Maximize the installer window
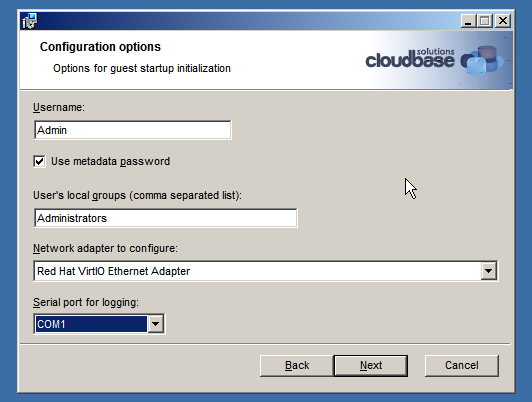This screenshot has height=402, width=532. (484, 21)
